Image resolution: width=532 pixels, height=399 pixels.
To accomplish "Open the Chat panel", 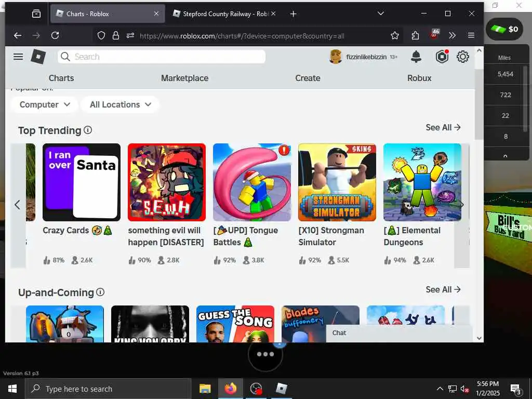I will pos(400,333).
